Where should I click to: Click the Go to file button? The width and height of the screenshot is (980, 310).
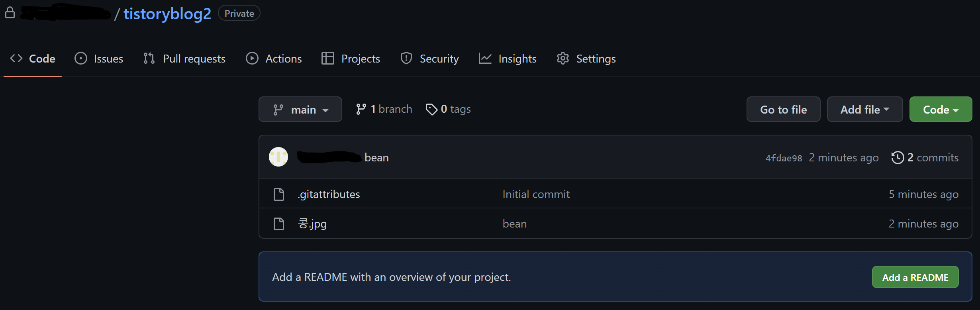[784, 109]
